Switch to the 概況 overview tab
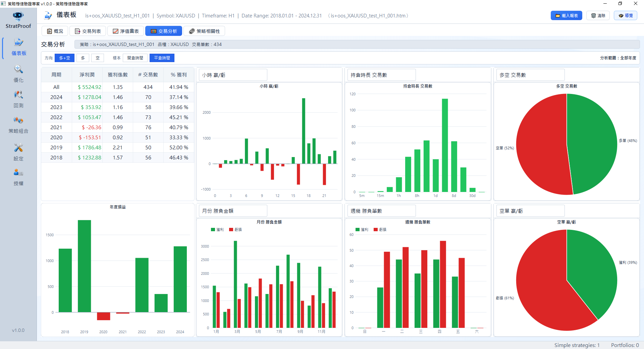644x349 pixels. pyautogui.click(x=55, y=31)
